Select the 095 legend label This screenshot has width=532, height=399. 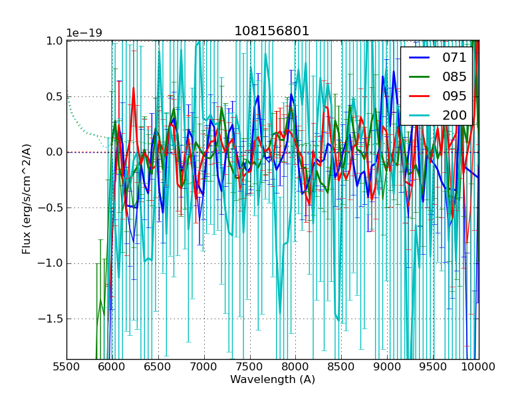click(454, 96)
